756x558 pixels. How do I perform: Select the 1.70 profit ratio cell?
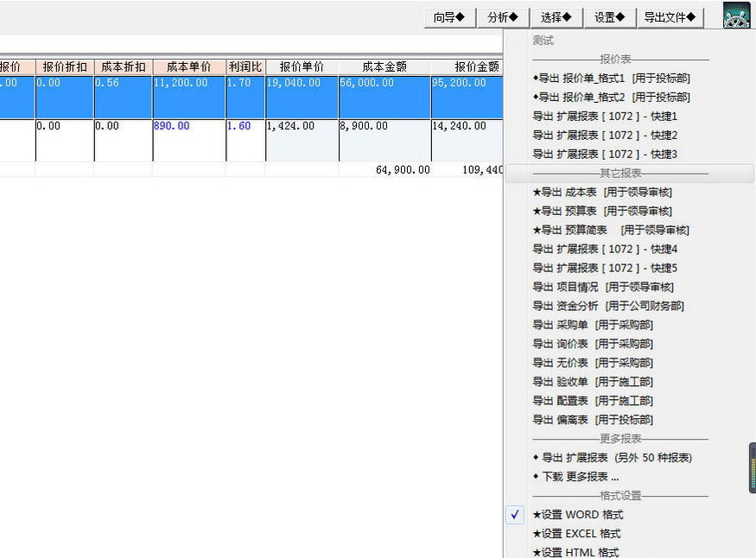[x=245, y=97]
